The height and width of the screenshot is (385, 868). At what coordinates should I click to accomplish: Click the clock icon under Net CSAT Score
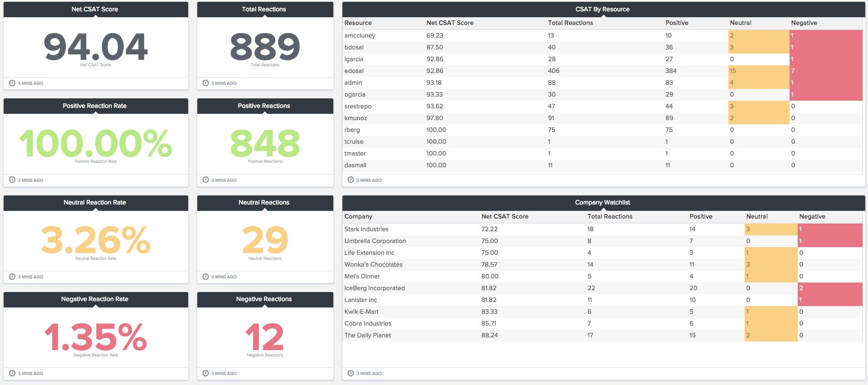[12, 83]
